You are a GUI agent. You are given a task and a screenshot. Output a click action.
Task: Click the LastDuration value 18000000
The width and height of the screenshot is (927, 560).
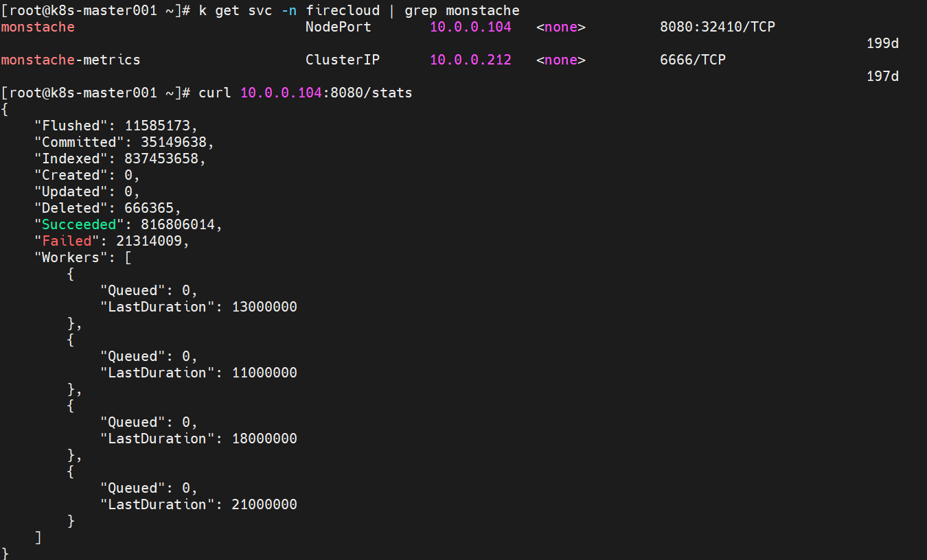tap(264, 439)
